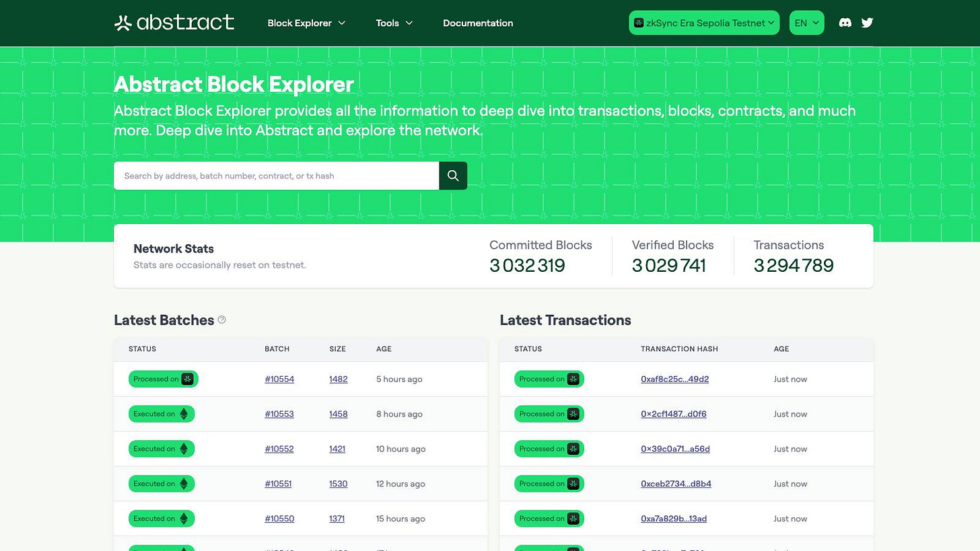Click the '5 hours ago' age for batch #10554
980x551 pixels.
coord(399,379)
